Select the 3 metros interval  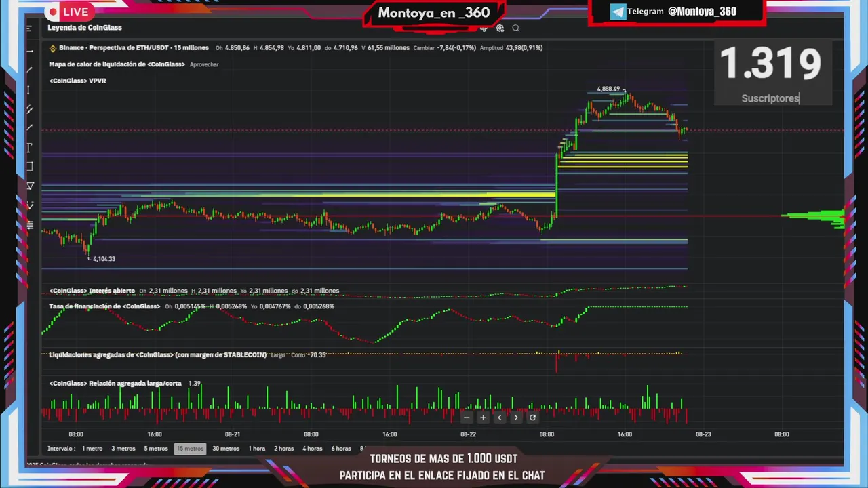123,449
